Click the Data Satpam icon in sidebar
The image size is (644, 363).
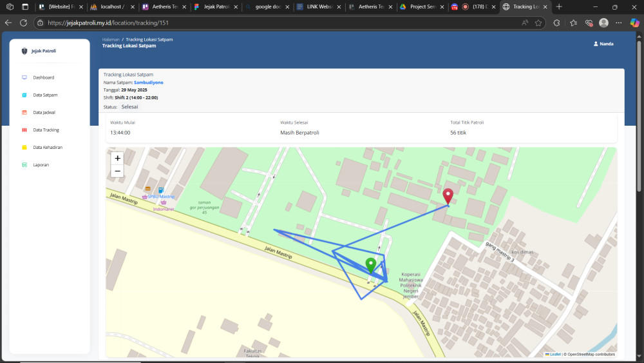(x=24, y=95)
